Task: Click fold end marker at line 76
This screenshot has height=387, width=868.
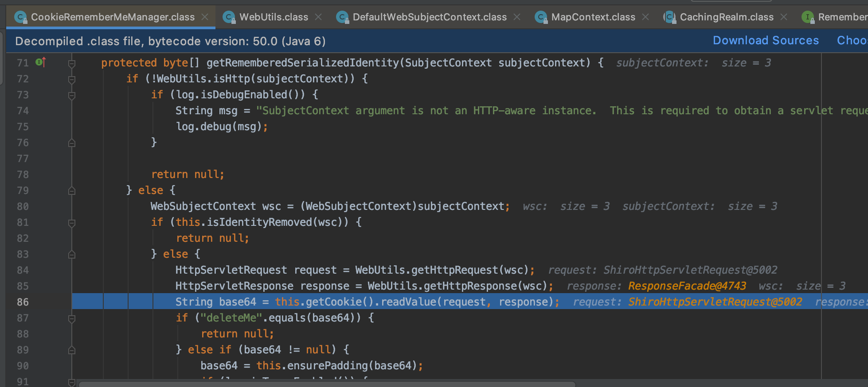Action: [72, 143]
